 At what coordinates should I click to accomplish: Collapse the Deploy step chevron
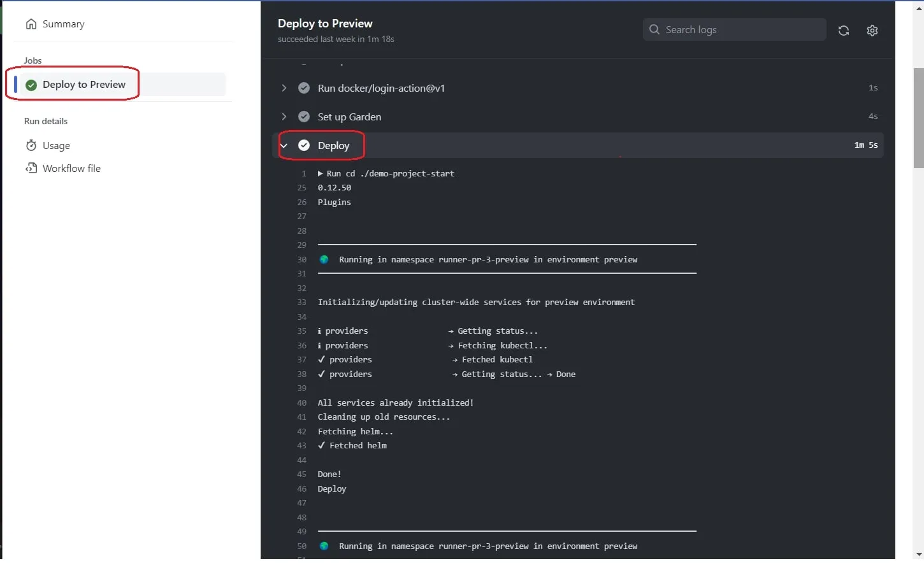point(284,145)
